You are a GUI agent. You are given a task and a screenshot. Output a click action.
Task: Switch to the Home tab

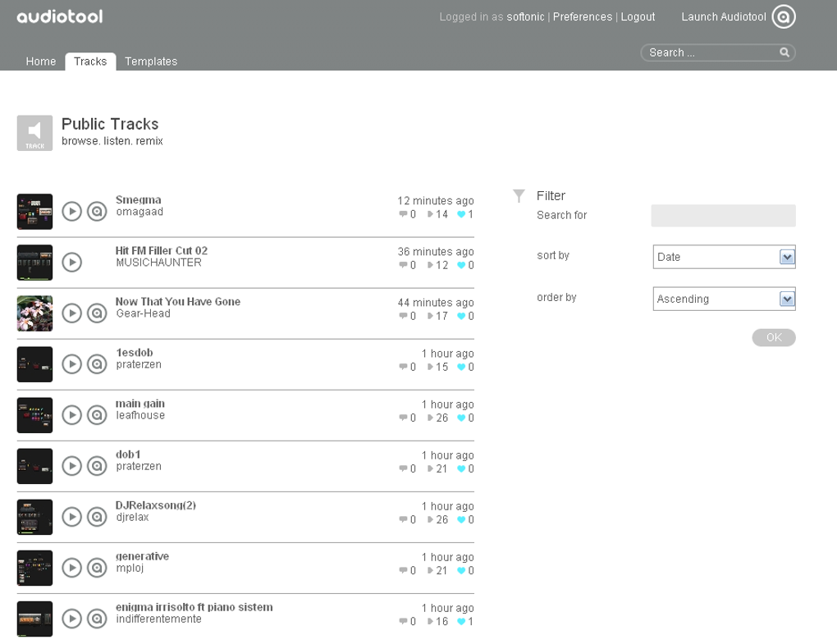40,61
